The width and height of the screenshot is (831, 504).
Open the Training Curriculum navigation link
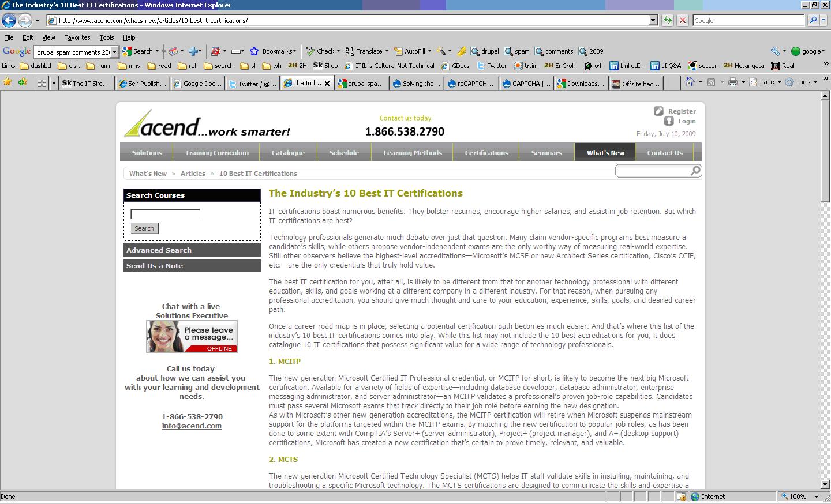click(x=217, y=153)
